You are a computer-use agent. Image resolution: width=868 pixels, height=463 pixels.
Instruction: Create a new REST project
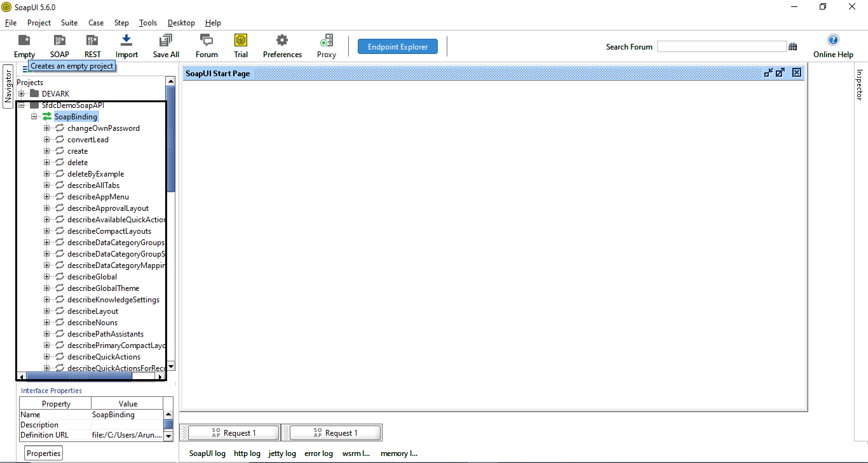(93, 46)
